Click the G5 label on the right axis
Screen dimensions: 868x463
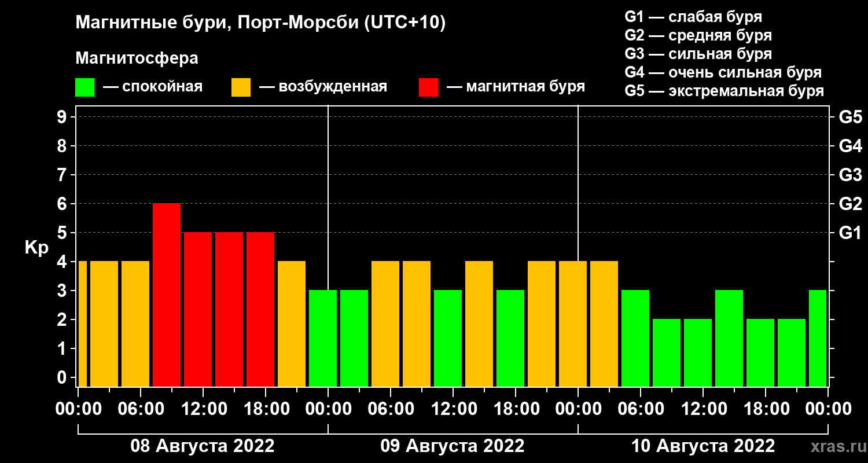click(851, 117)
